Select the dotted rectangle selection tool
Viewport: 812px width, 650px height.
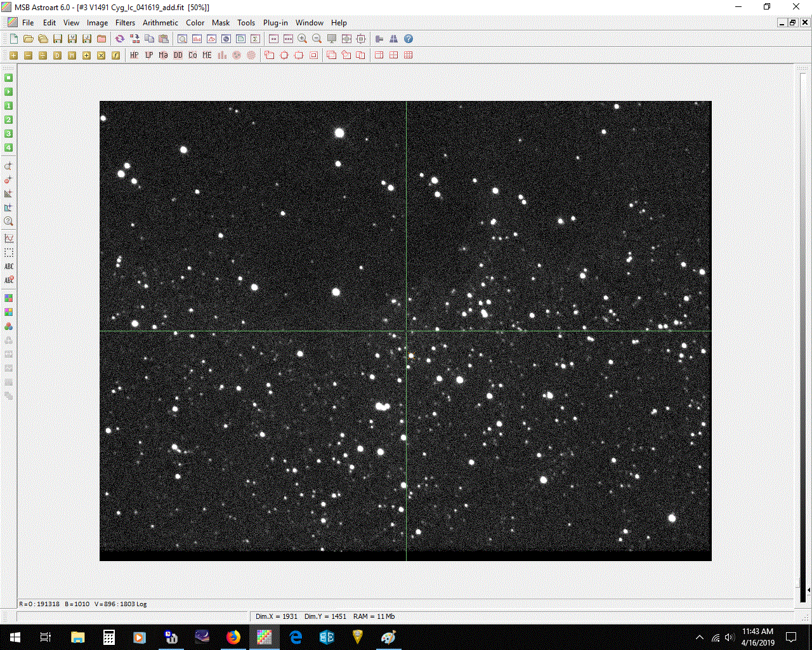point(9,253)
